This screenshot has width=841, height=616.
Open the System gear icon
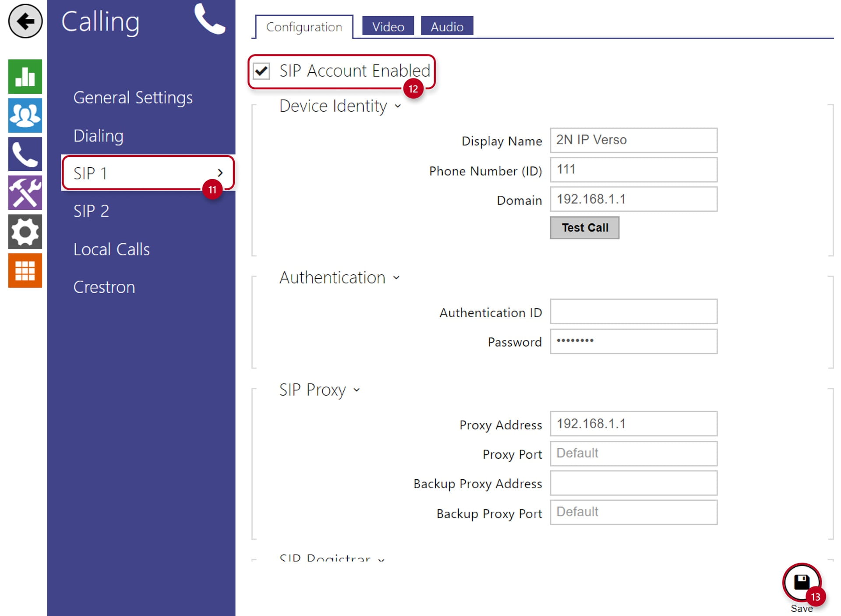point(25,232)
